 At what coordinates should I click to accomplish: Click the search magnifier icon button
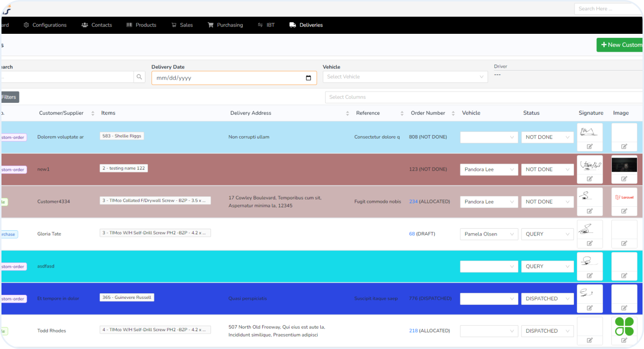[140, 77]
